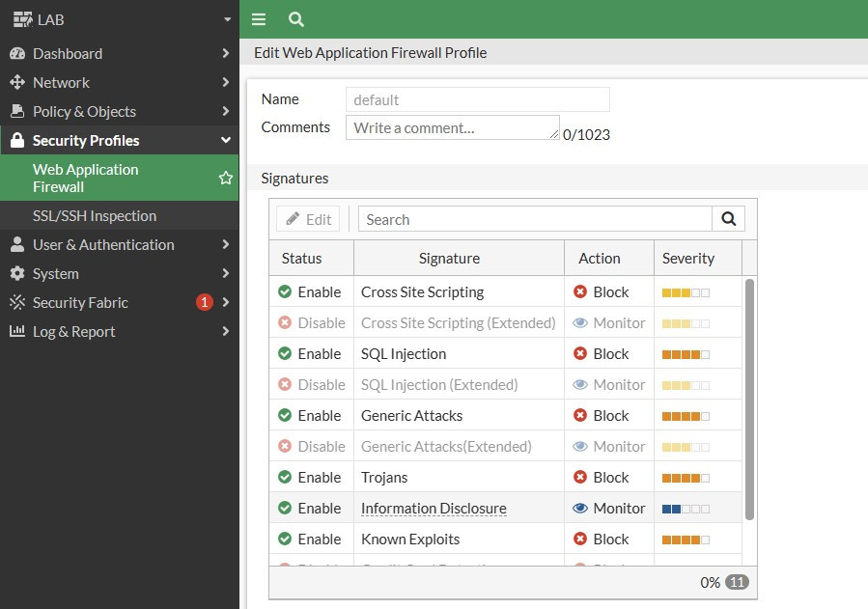The image size is (868, 609).
Task: Expand the Policy & Objects chevron
Action: pyautogui.click(x=225, y=111)
